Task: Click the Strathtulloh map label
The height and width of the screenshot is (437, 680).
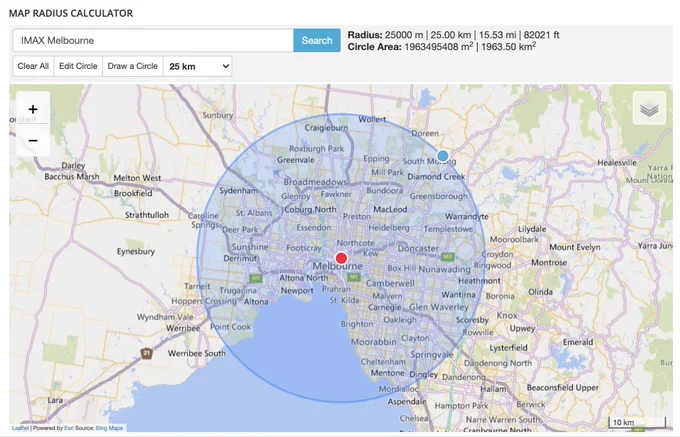Action: click(147, 215)
